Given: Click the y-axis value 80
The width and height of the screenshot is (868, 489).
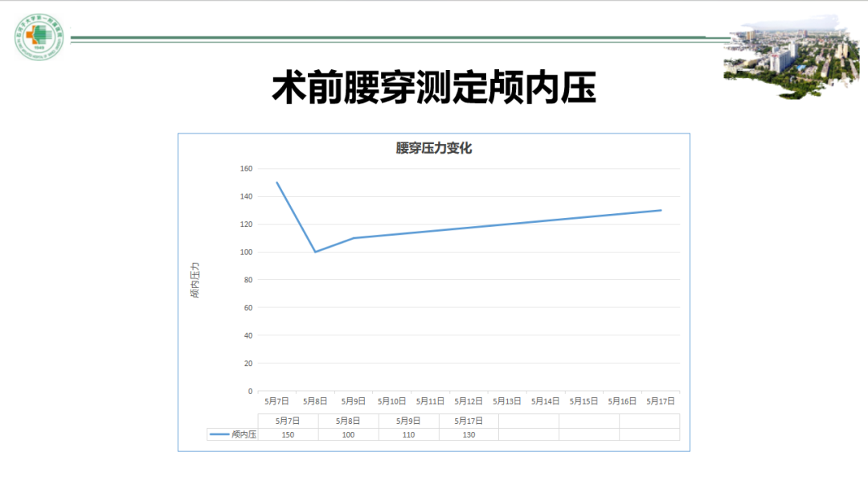Looking at the screenshot, I should 248,280.
